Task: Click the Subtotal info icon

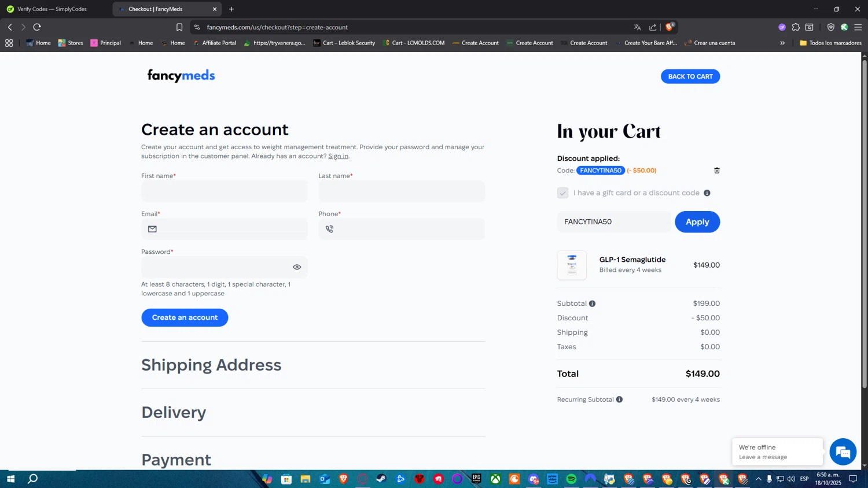Action: pos(592,304)
